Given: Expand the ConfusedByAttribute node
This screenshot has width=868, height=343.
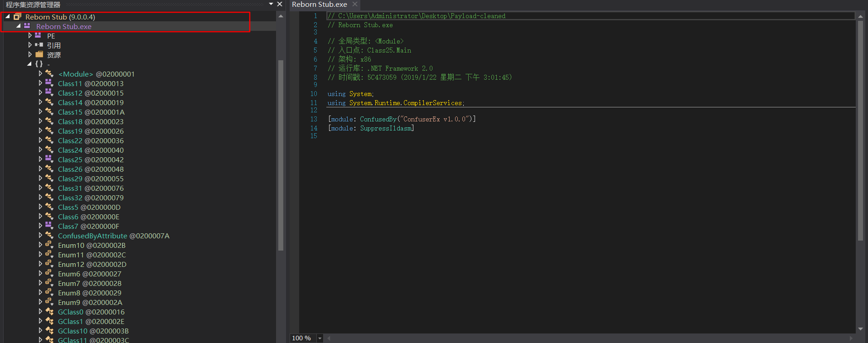Looking at the screenshot, I should click(x=40, y=236).
